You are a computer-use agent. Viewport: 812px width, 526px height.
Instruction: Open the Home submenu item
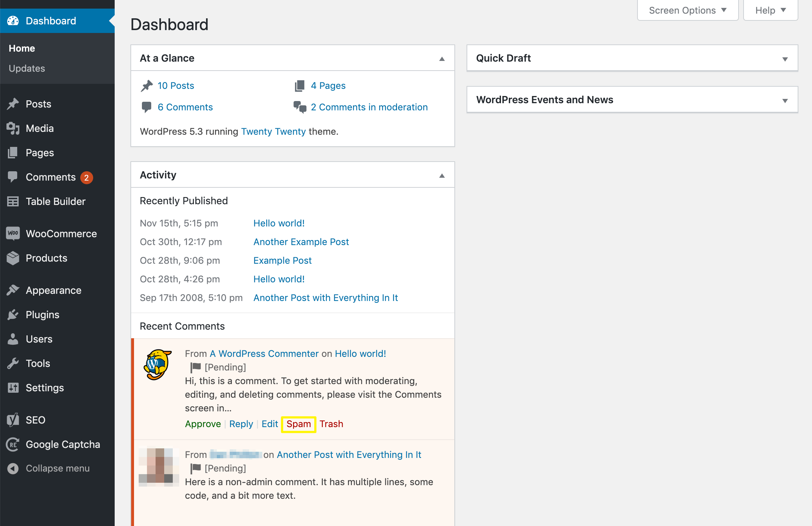22,48
